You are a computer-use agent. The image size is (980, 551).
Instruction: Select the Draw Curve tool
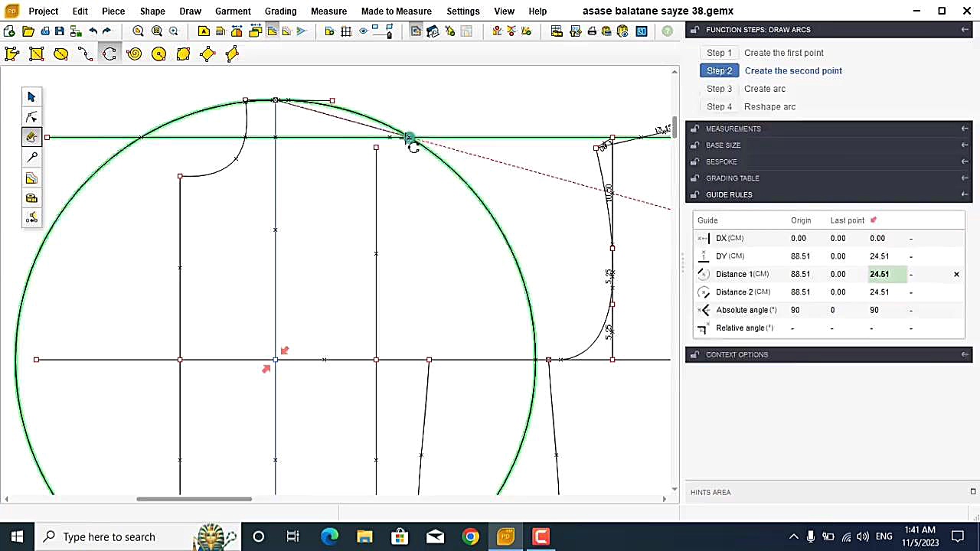(85, 54)
